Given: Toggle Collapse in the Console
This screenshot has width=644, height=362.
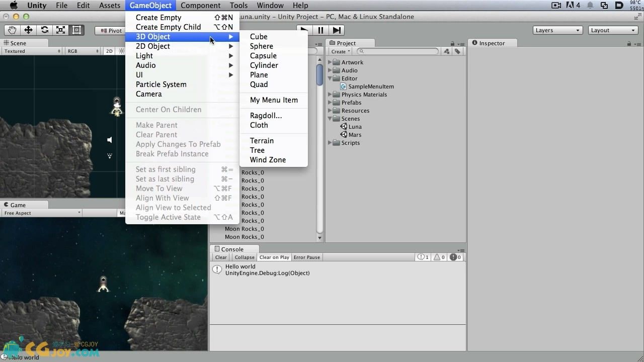Looking at the screenshot, I should click(245, 257).
